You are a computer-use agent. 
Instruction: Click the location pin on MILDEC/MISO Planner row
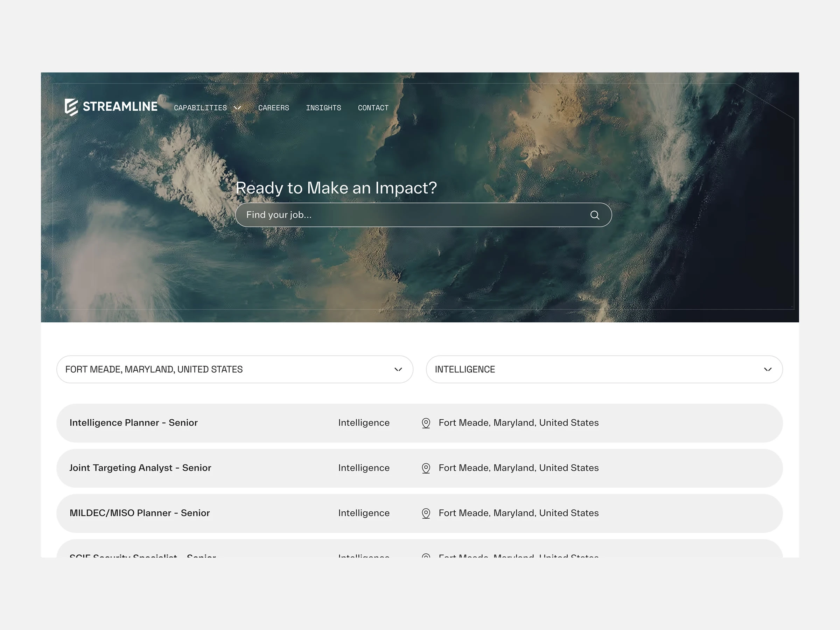point(426,513)
